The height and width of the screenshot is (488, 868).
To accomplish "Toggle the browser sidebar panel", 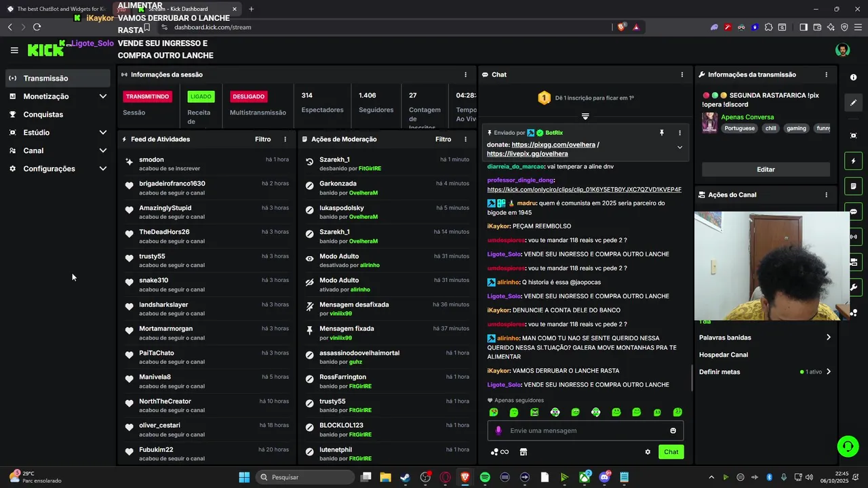I will pos(804,27).
